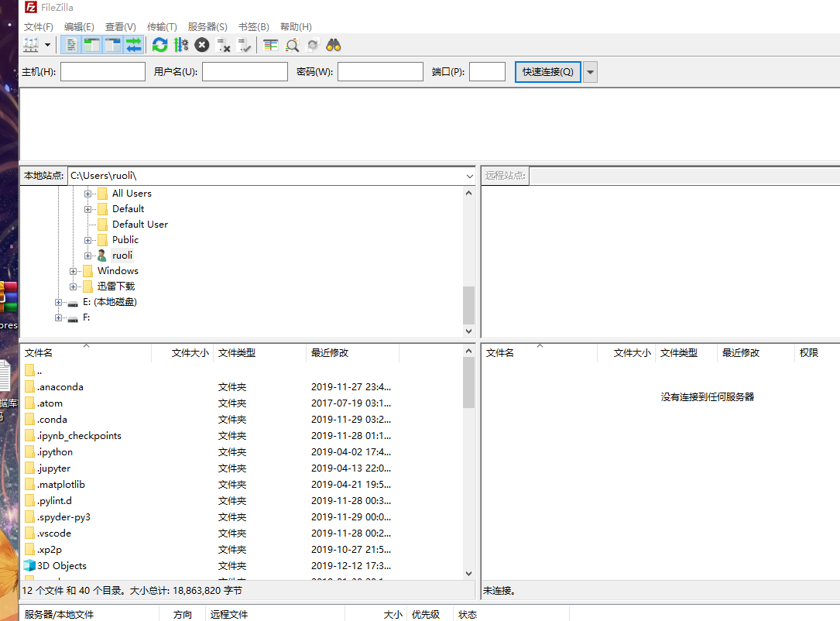Screen dimensions: 840x621
Task: Sort local files by 文件名 column
Action: [x=86, y=353]
